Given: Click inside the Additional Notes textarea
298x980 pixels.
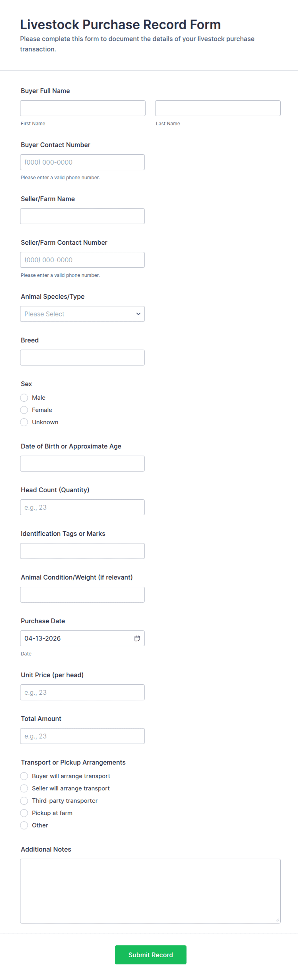Looking at the screenshot, I should pyautogui.click(x=150, y=891).
